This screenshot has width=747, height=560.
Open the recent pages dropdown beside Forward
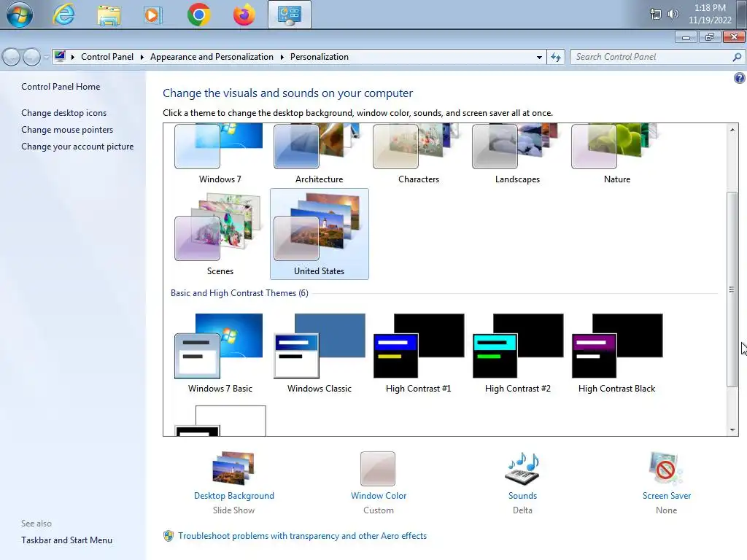pos(46,57)
